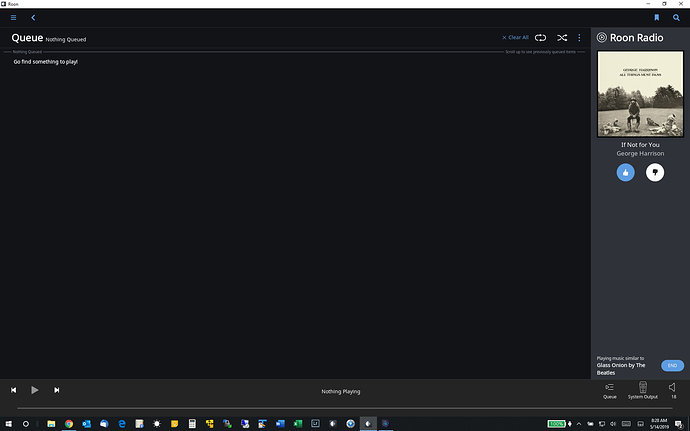Image resolution: width=690 pixels, height=431 pixels.
Task: Open the All Things Must Pass album cover
Action: 640,94
